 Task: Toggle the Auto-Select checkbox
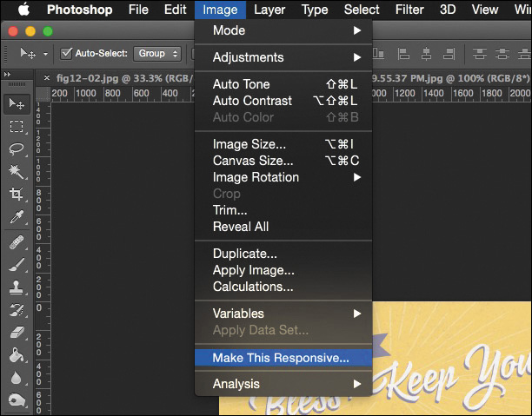pyautogui.click(x=66, y=53)
